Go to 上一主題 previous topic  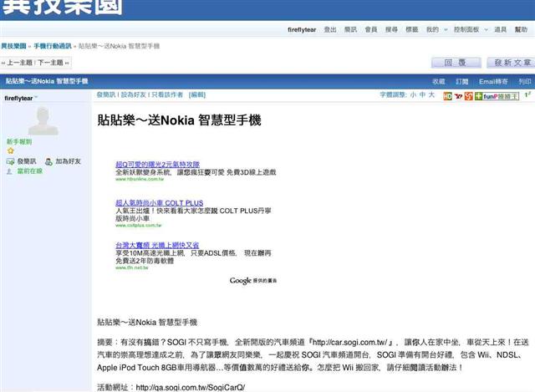point(19,63)
